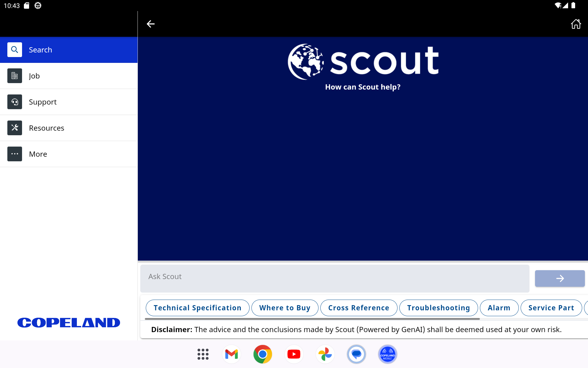Open the Job menu label
The width and height of the screenshot is (588, 368).
click(x=34, y=76)
